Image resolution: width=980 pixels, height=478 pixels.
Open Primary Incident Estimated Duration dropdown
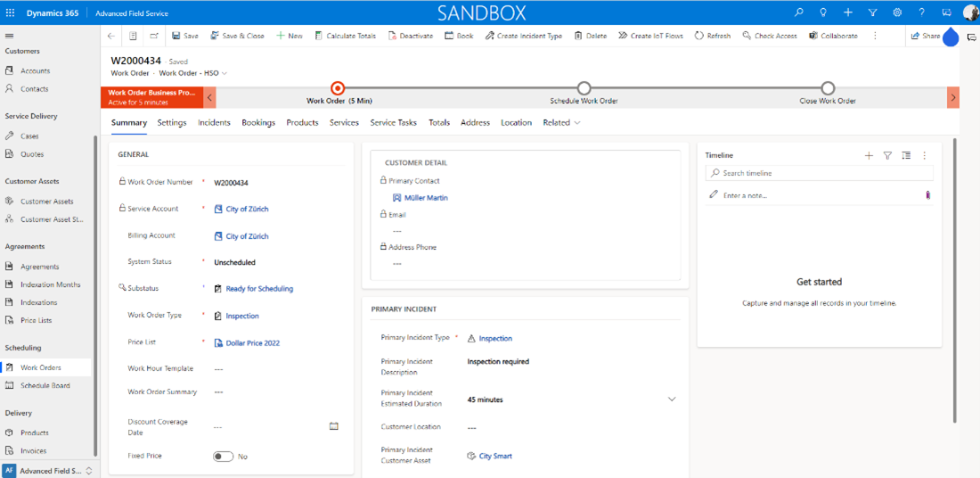coord(672,400)
